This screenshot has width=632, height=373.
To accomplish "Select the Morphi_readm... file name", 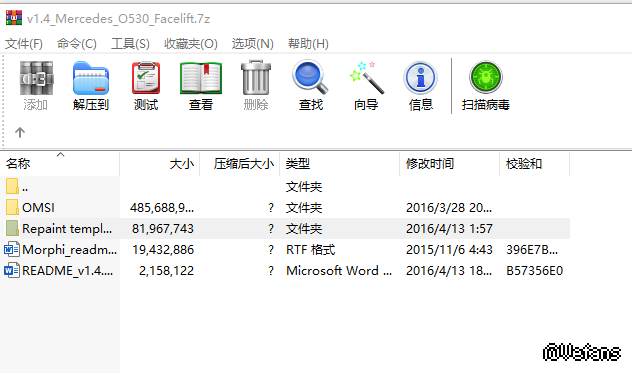I will coord(69,250).
